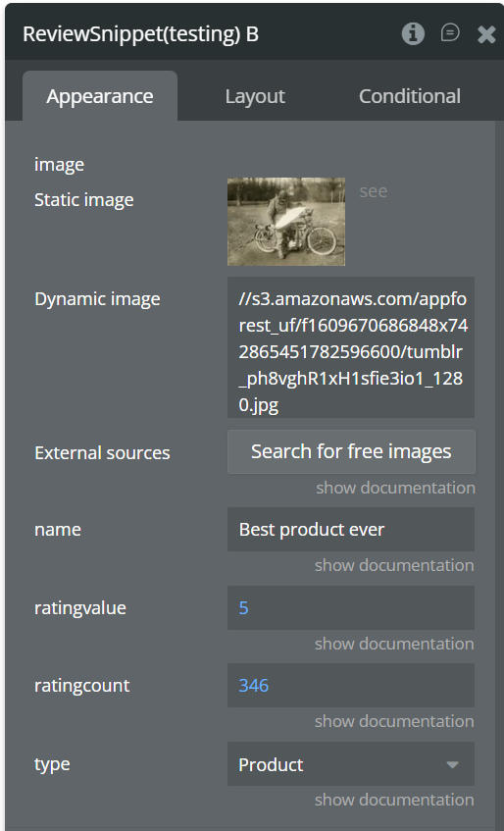Switch to the Appearance tab

(100, 96)
